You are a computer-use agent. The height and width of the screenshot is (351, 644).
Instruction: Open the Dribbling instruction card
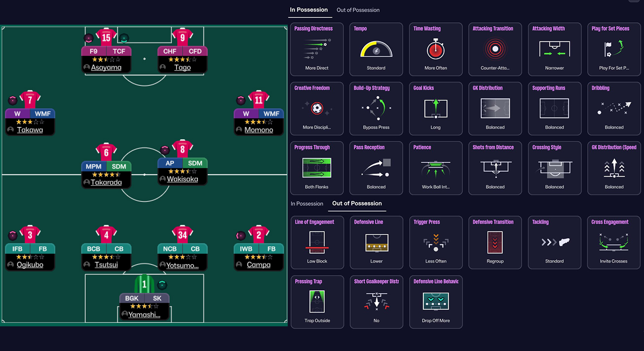[614, 109]
